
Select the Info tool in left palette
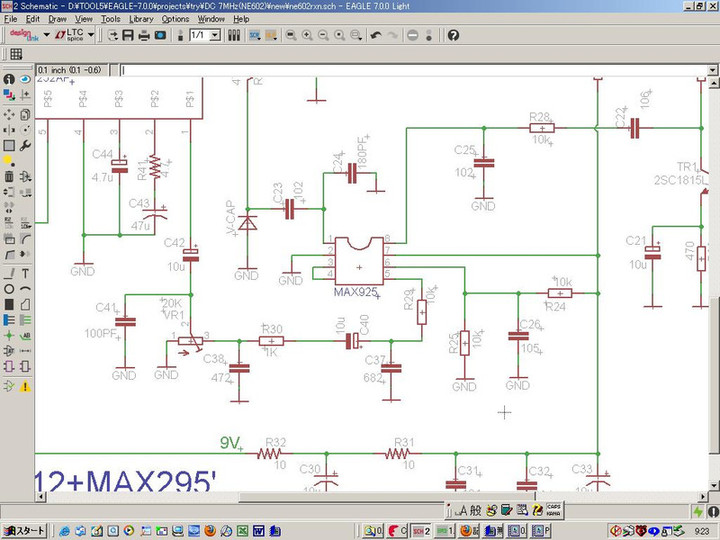coord(9,79)
